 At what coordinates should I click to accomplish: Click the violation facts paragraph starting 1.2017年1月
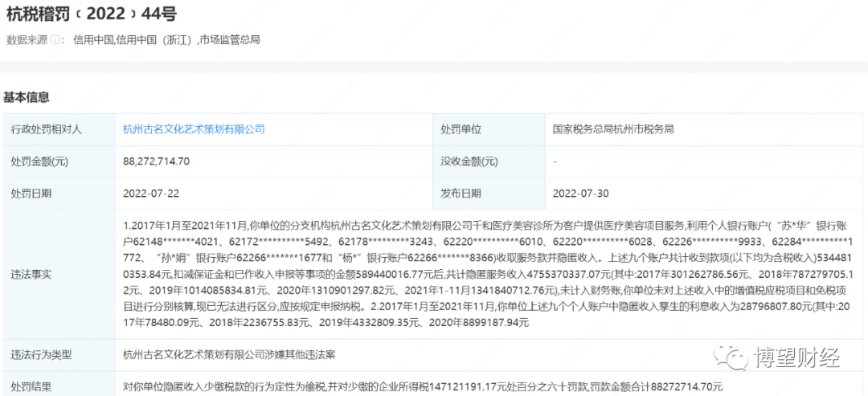(489, 275)
